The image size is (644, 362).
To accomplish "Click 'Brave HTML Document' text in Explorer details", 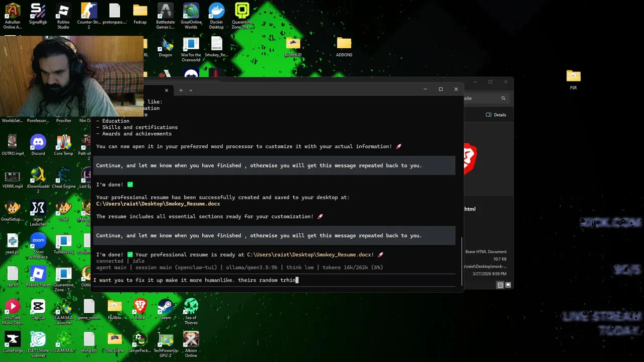I will click(x=486, y=251).
